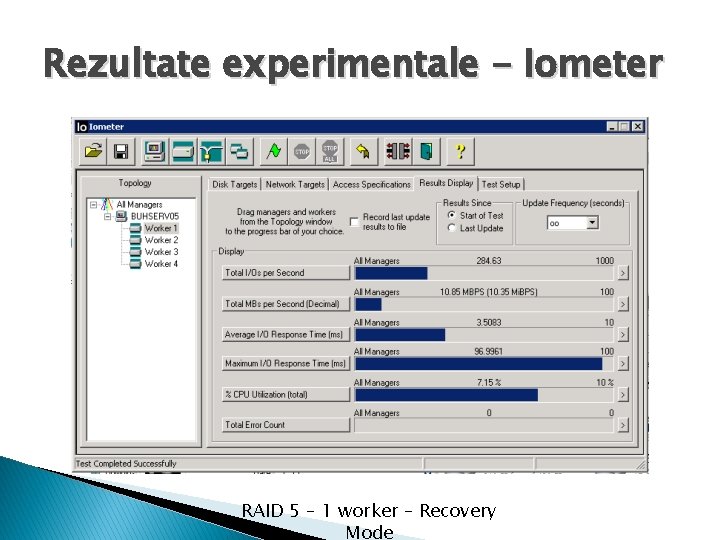Switch to the Disk Targets tab

pyautogui.click(x=235, y=185)
